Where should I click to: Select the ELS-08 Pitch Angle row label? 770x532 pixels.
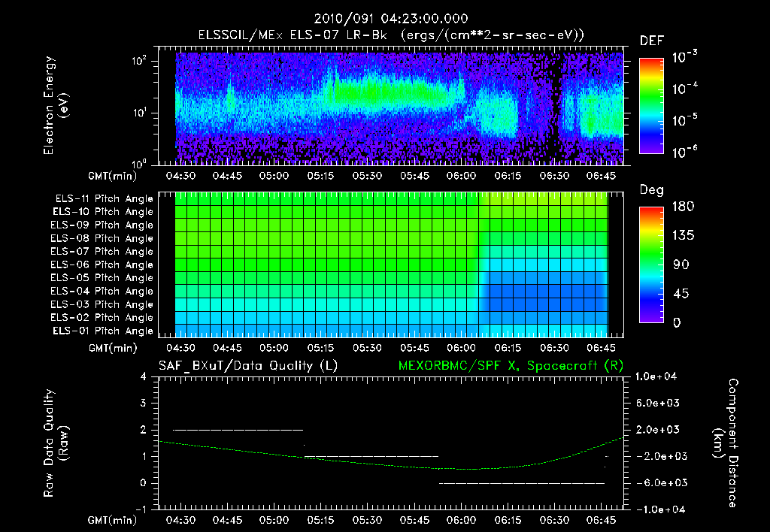pyautogui.click(x=102, y=238)
